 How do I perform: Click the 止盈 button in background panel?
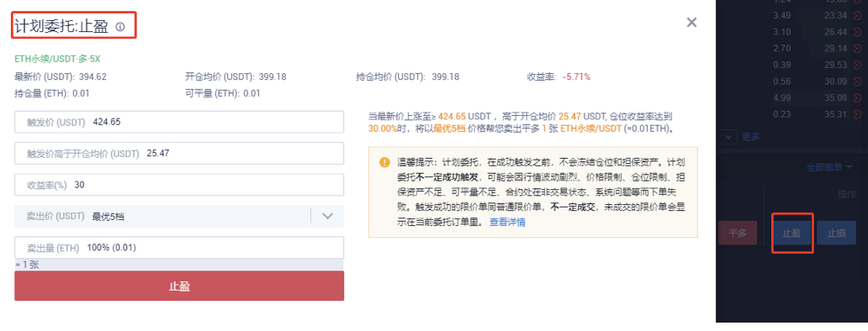click(791, 234)
